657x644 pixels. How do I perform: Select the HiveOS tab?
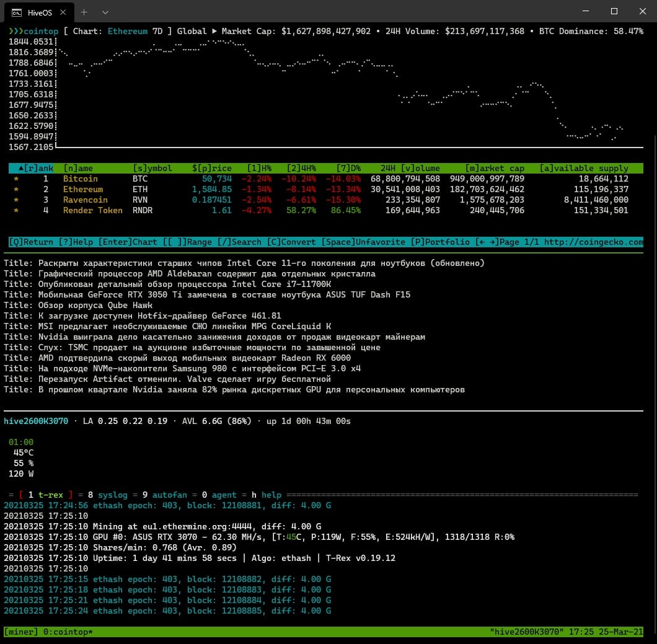40,12
